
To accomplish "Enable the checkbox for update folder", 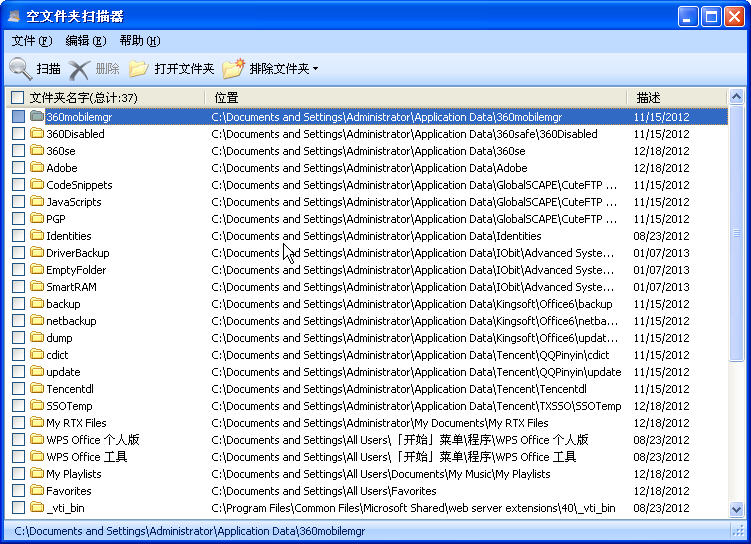I will (18, 372).
